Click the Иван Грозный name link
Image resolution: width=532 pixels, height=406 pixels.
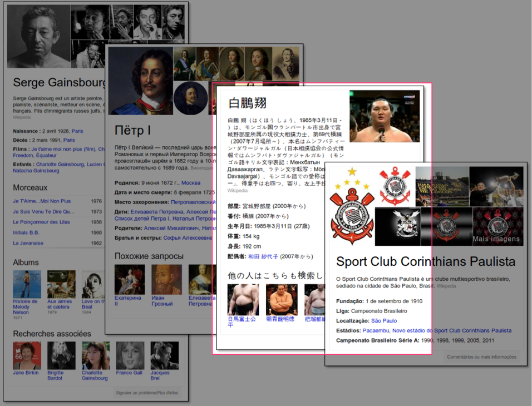coord(162,301)
